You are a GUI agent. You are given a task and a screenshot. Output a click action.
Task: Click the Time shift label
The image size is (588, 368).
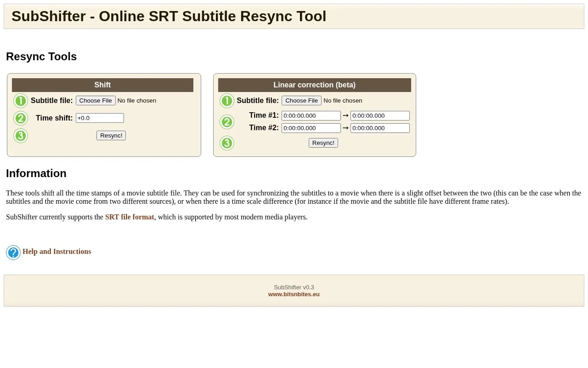coord(54,118)
